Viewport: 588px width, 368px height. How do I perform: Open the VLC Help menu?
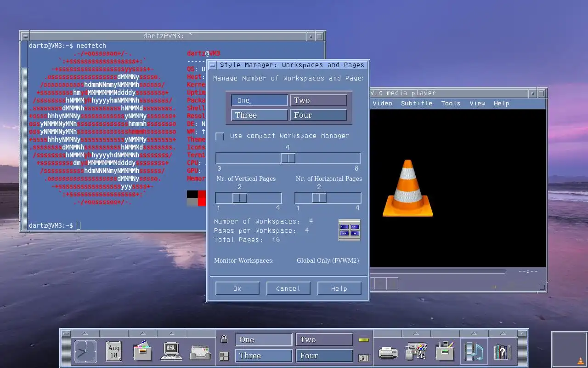coord(501,103)
